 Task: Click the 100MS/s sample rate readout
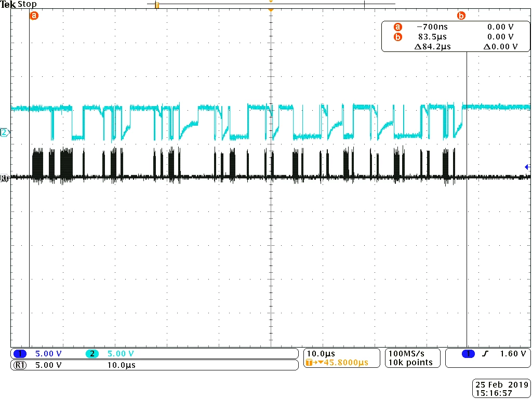(x=406, y=354)
